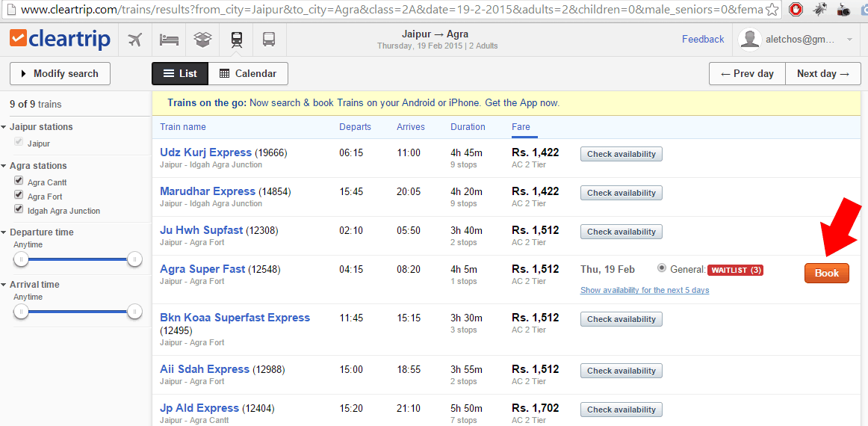Select the General quota radio button
The width and height of the screenshot is (868, 426).
pos(662,268)
